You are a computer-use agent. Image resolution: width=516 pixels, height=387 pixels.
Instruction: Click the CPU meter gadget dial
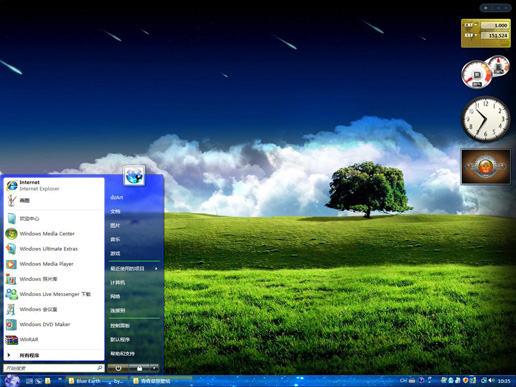click(476, 75)
